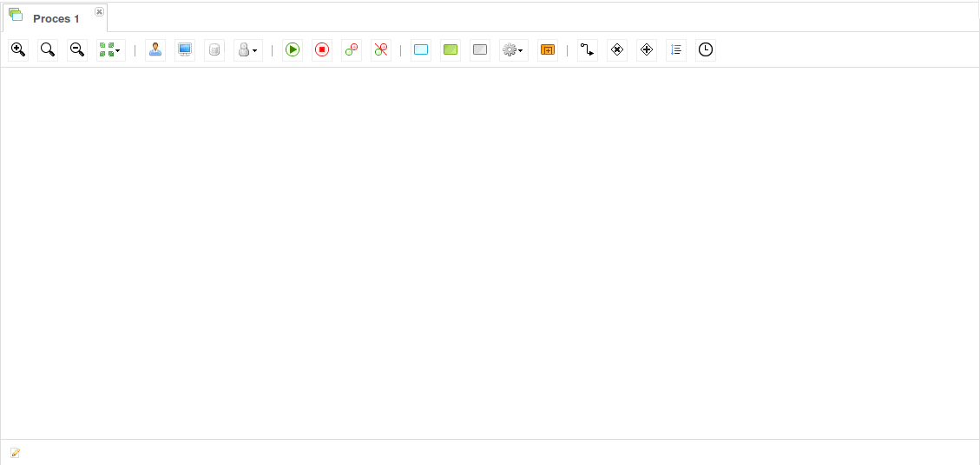980x465 pixels.
Task: Expand the gray person role dropdown
Action: [x=247, y=50]
